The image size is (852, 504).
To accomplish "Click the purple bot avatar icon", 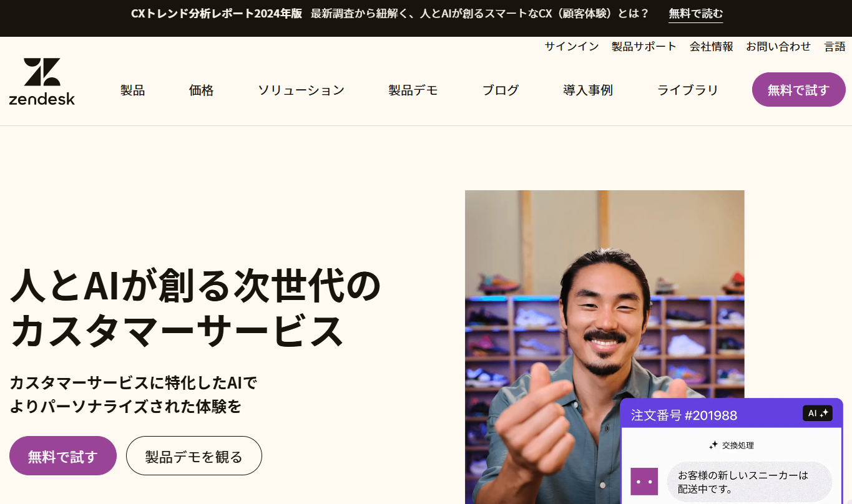I will coord(644,482).
